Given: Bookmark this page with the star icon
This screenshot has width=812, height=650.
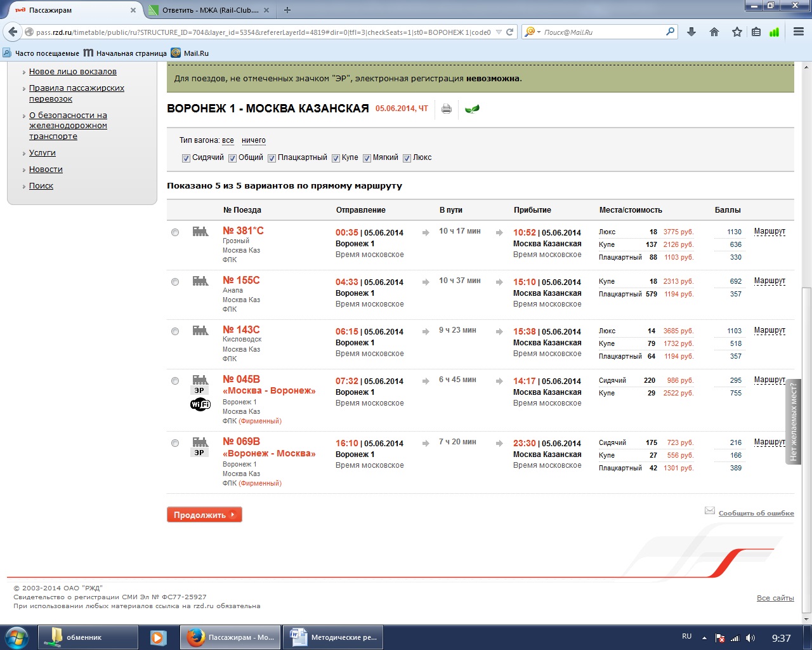Looking at the screenshot, I should click(737, 32).
